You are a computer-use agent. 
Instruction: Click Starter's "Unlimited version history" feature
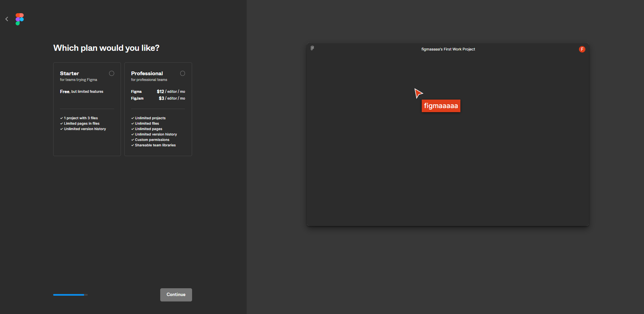(x=85, y=129)
